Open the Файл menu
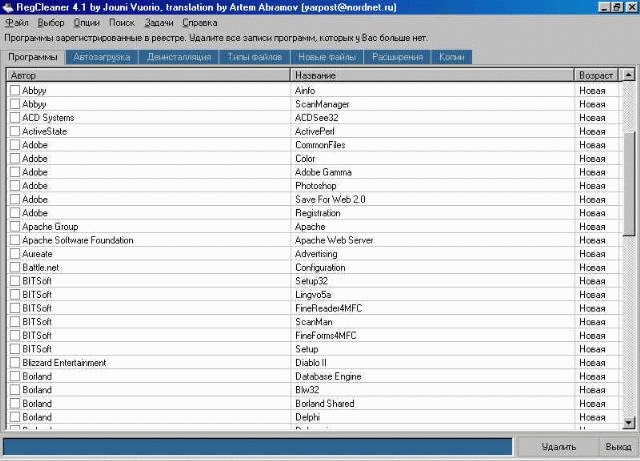The width and height of the screenshot is (640, 461). pos(17,23)
